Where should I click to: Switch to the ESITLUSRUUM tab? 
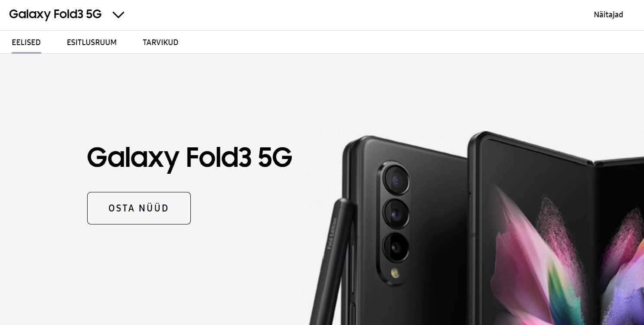[x=92, y=42]
